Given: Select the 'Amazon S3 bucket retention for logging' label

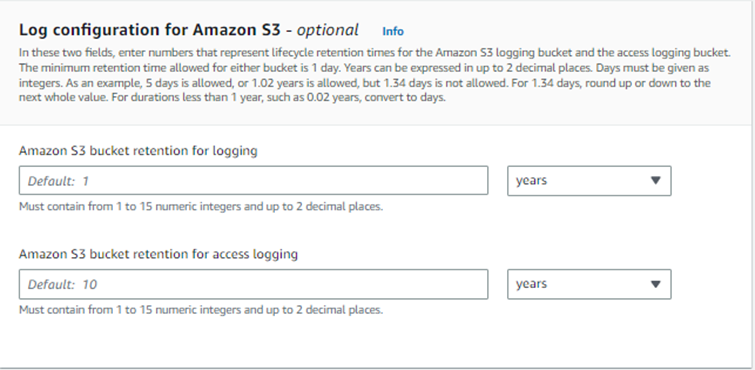Looking at the screenshot, I should click(138, 151).
